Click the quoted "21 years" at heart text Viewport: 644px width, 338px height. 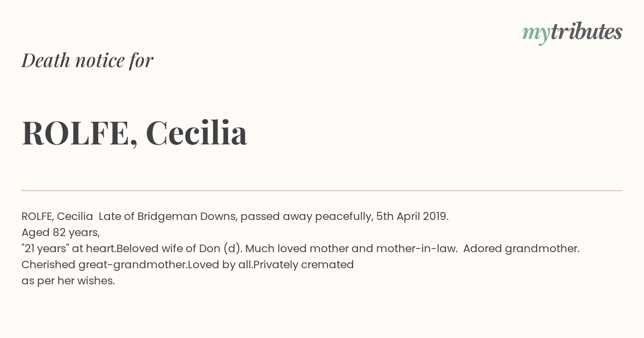click(68, 248)
